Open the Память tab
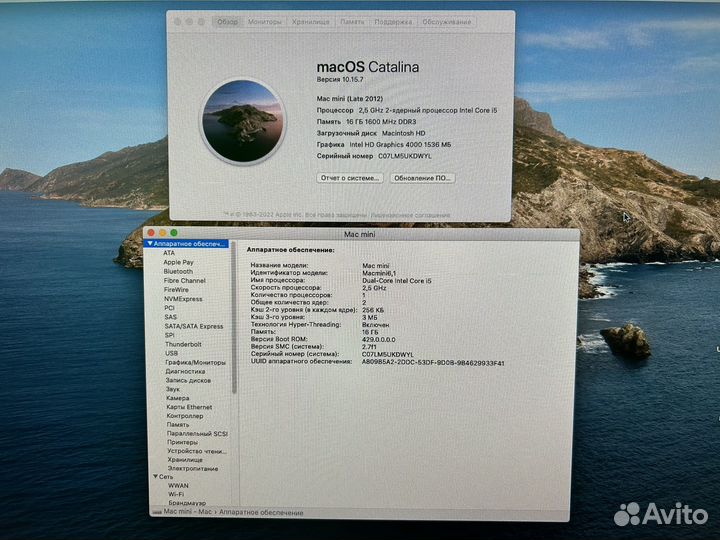Image resolution: width=720 pixels, height=540 pixels. click(x=352, y=22)
